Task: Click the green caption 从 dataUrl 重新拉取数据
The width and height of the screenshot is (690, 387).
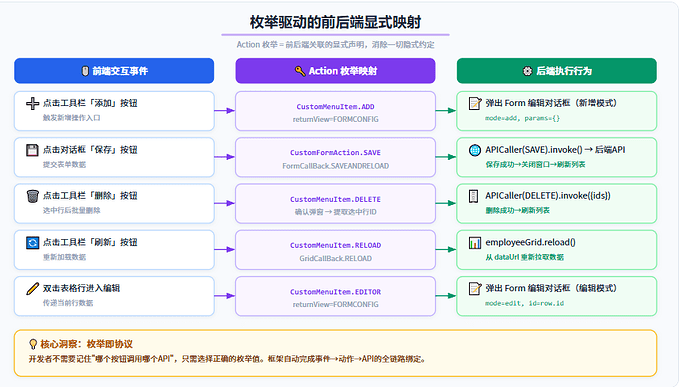Action: point(525,257)
